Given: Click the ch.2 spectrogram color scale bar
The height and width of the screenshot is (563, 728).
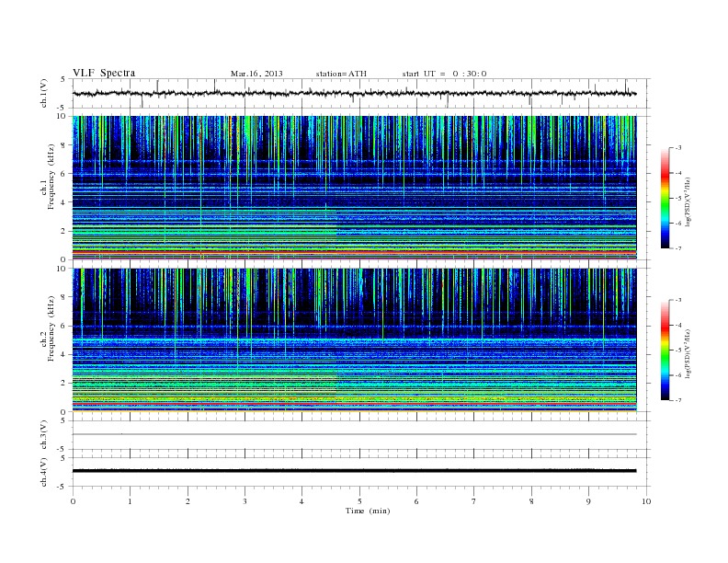Looking at the screenshot, I should tap(665, 350).
